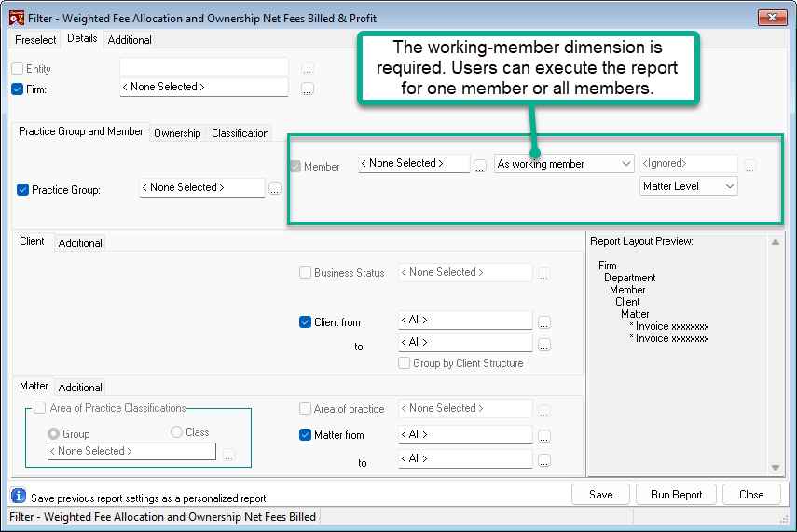
Task: Switch to the top Additional tab next to Details
Action: click(x=130, y=40)
